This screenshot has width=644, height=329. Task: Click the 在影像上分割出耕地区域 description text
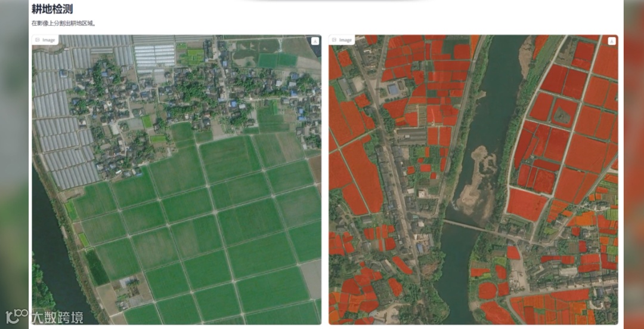(64, 23)
